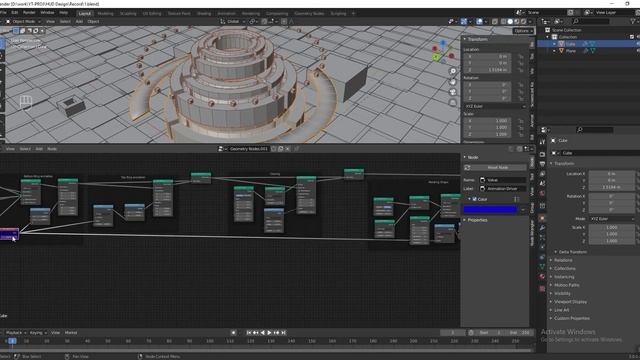Open the timeline Playback menu
This screenshot has height=360, width=640.
16,333
